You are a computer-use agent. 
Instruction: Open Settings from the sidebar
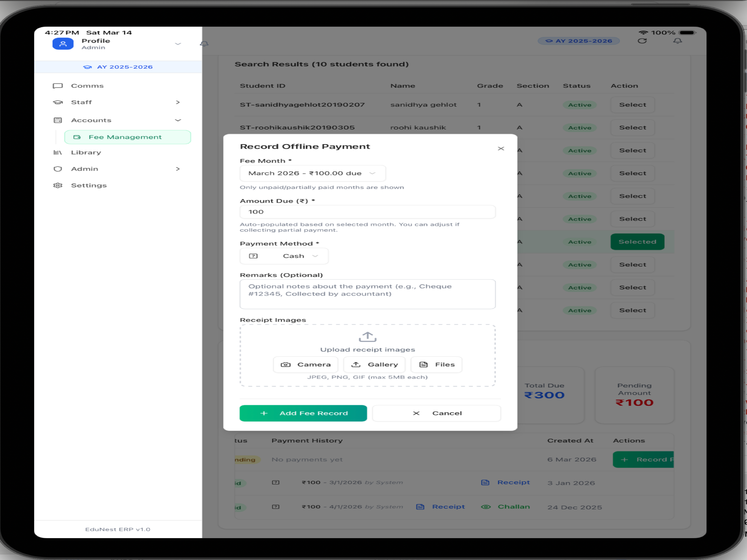point(89,185)
